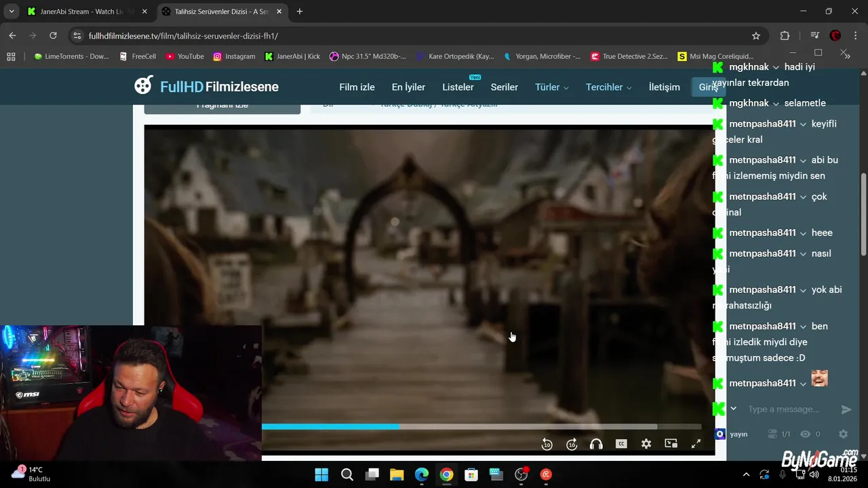Open the Film izle menu item
Screen dimensions: 868x488
[x=357, y=87]
